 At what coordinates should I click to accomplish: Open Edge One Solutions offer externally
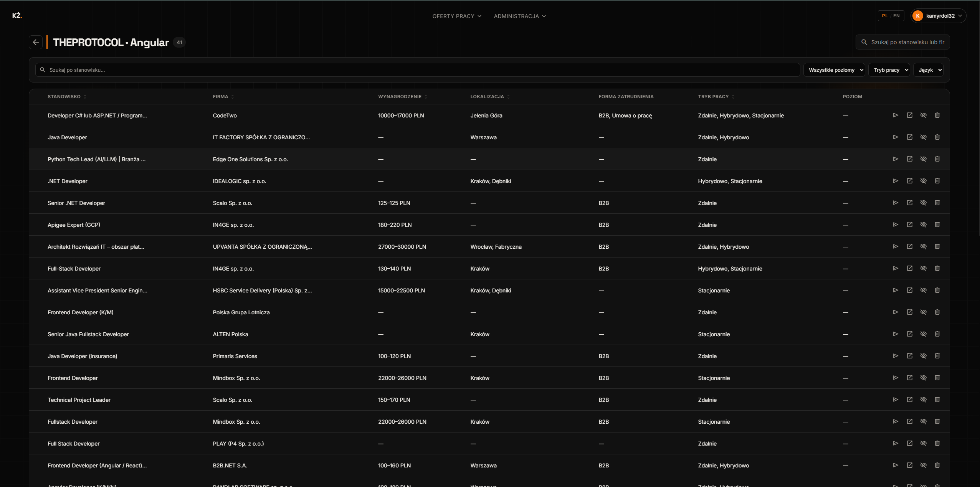pos(909,159)
